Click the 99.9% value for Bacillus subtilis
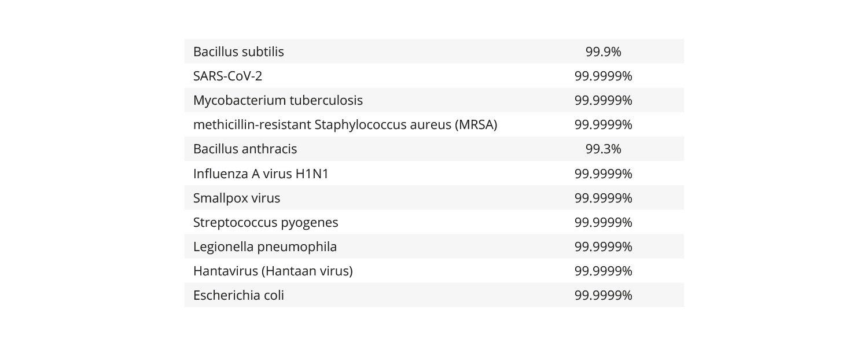Screen dimensions: 868x346 click(x=603, y=51)
